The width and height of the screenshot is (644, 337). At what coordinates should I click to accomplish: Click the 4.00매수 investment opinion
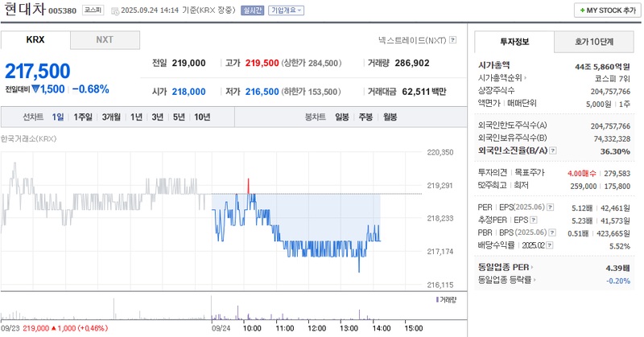click(x=581, y=174)
